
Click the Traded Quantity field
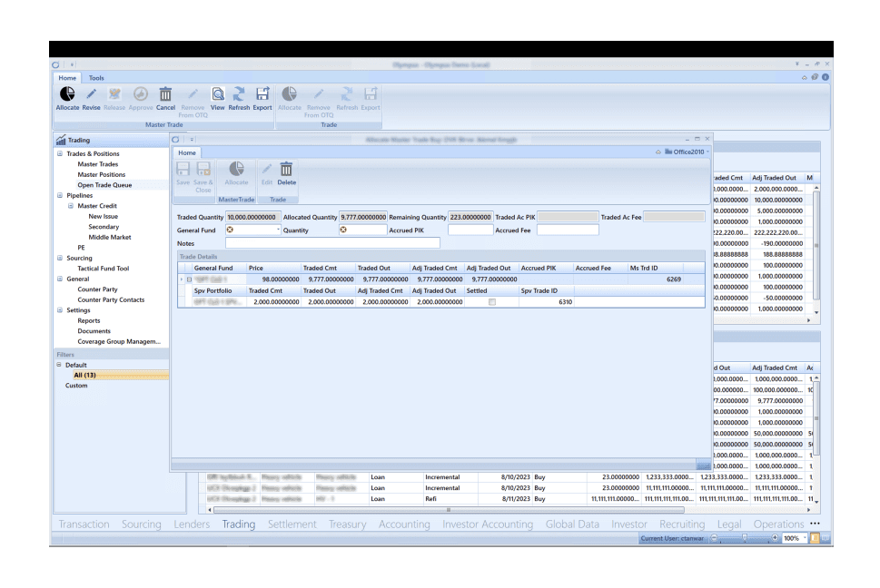pos(252,217)
